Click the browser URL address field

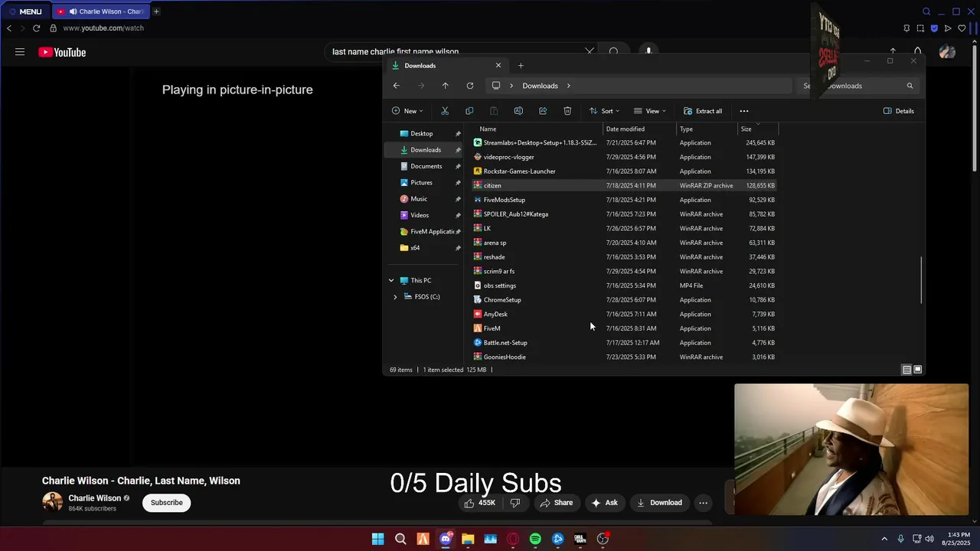pyautogui.click(x=103, y=28)
